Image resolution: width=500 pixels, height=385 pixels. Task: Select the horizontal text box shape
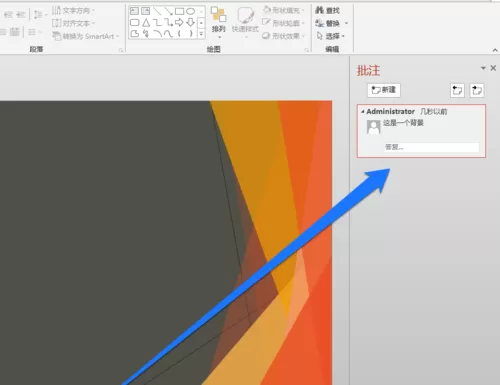tap(134, 11)
